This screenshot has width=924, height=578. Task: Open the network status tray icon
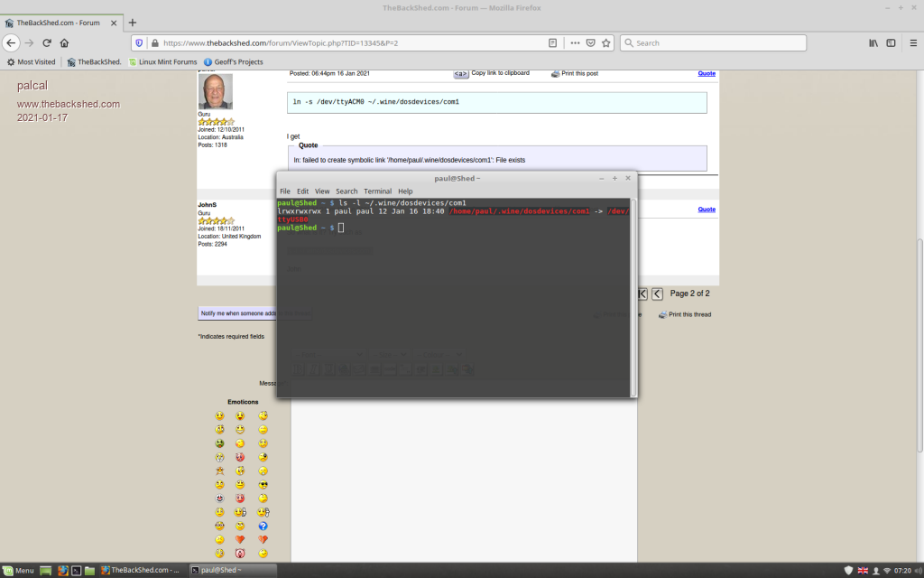886,570
